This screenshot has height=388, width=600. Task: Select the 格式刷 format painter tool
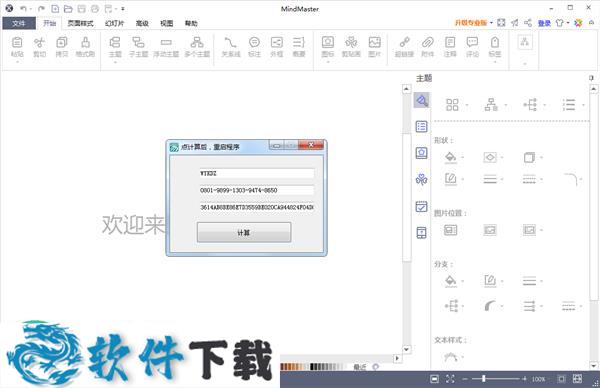[85, 47]
